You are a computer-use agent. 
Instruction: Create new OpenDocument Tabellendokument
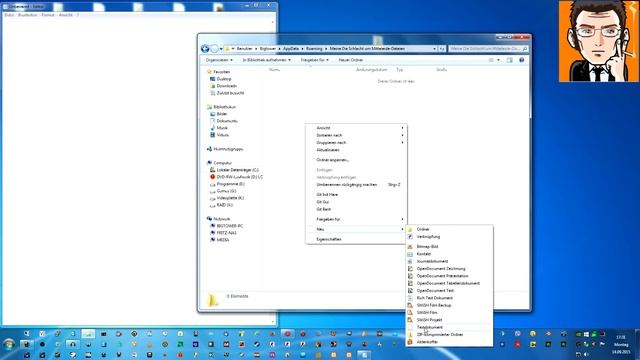tap(449, 283)
